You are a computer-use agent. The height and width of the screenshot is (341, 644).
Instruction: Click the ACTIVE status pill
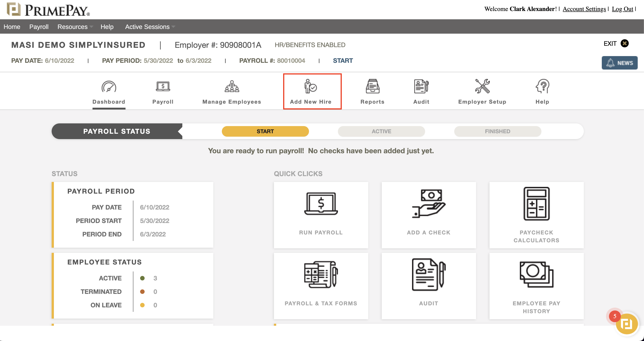(x=381, y=131)
